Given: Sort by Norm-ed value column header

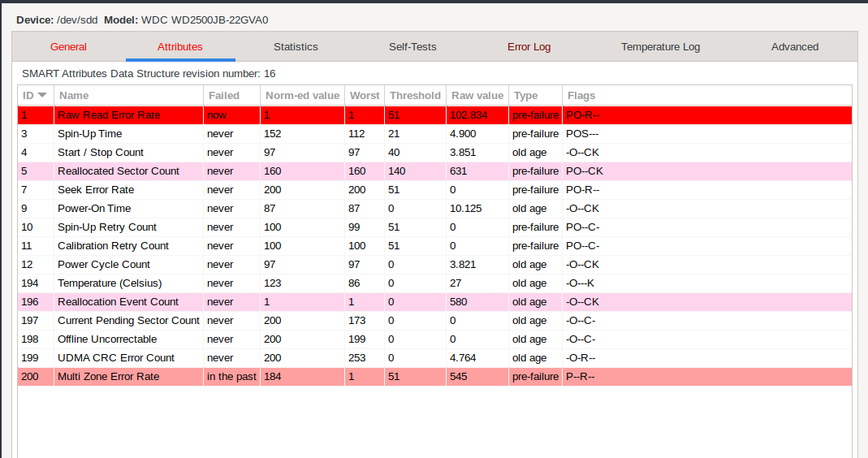Looking at the screenshot, I should tap(302, 95).
